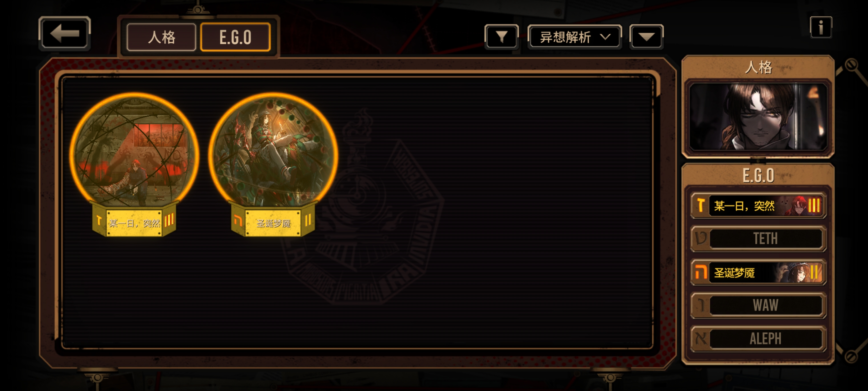Select the WAW Hebrew letter icon
The image size is (868, 391).
coord(701,305)
